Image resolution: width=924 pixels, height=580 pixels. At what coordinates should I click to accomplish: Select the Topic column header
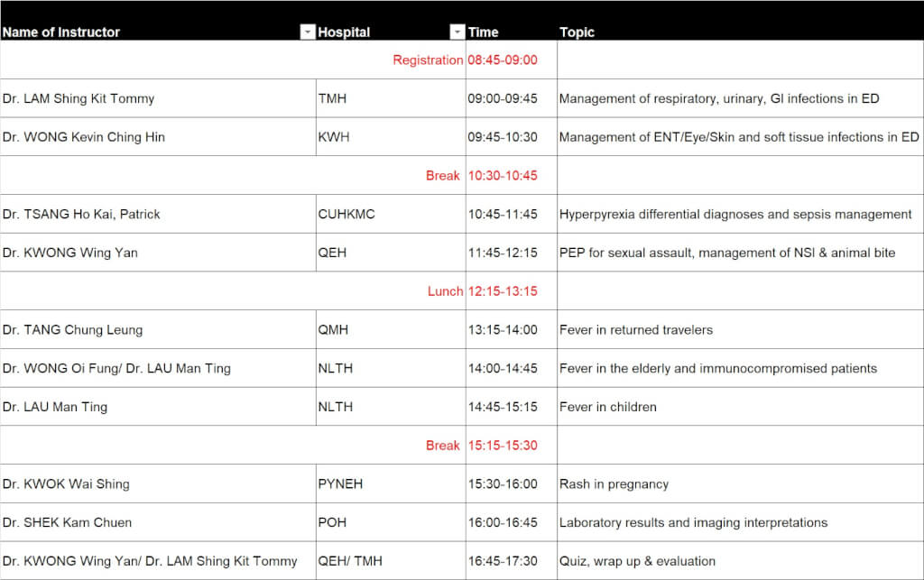point(577,32)
